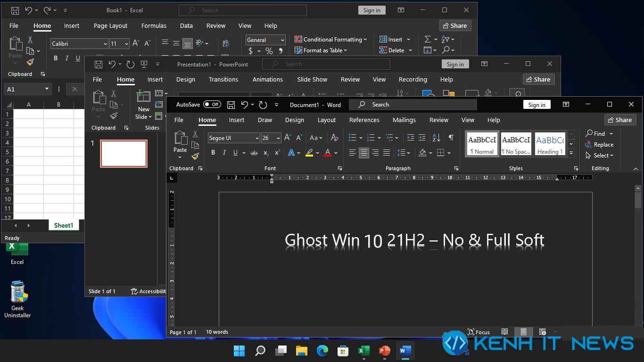Toggle Center alignment in Word
This screenshot has height=362, width=644.
click(x=364, y=153)
